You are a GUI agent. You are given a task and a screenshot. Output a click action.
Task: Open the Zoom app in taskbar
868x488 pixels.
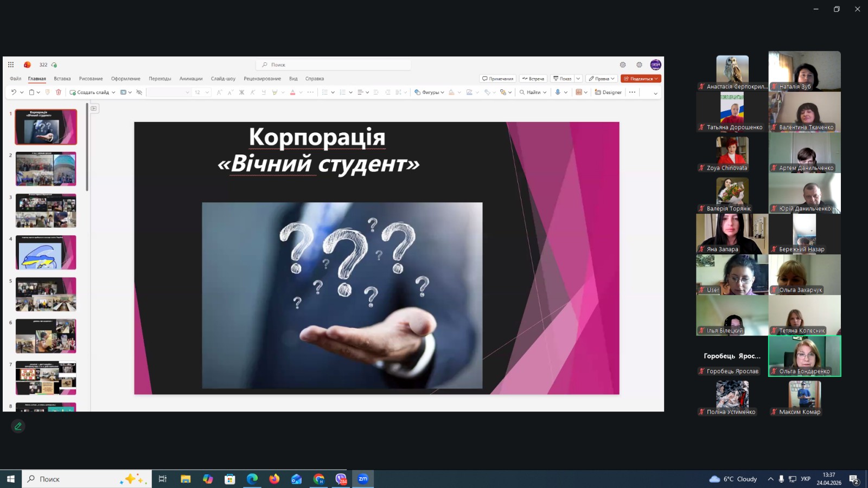pyautogui.click(x=363, y=479)
